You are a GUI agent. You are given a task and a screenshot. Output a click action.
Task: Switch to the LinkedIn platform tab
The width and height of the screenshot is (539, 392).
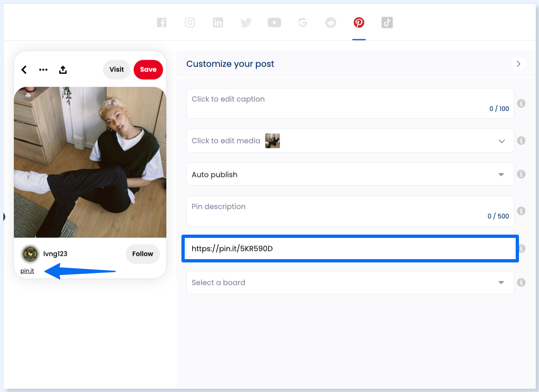(x=218, y=22)
